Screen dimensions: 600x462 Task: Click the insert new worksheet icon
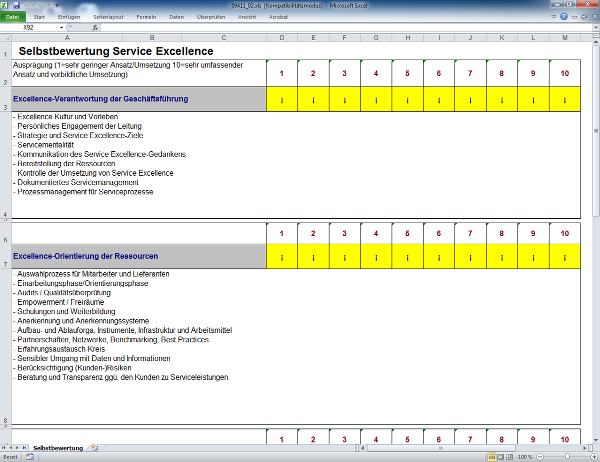(x=95, y=447)
